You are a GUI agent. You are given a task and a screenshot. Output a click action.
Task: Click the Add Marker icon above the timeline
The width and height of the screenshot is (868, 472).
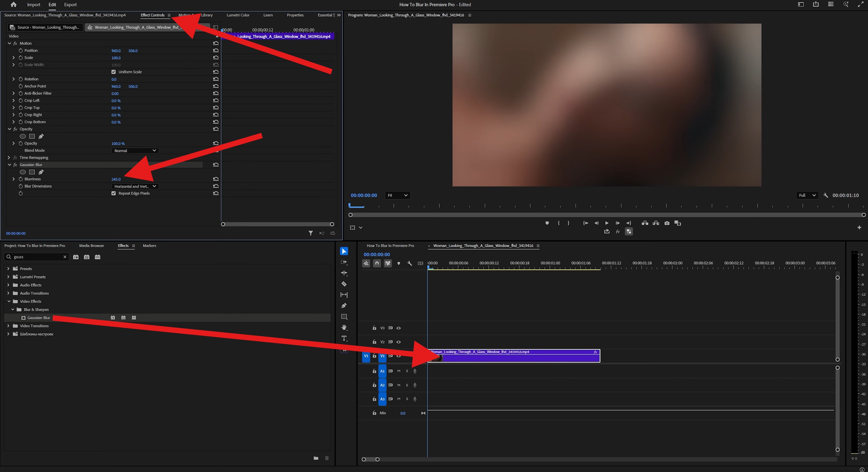pos(399,263)
